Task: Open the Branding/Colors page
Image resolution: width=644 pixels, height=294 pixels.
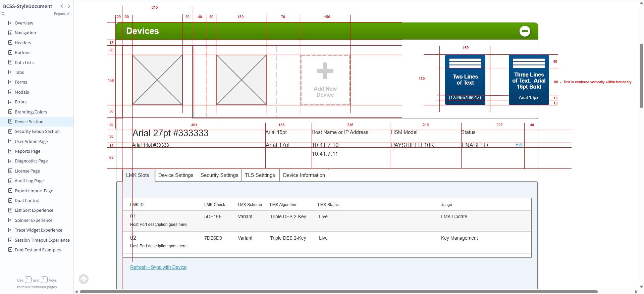Action: [31, 112]
